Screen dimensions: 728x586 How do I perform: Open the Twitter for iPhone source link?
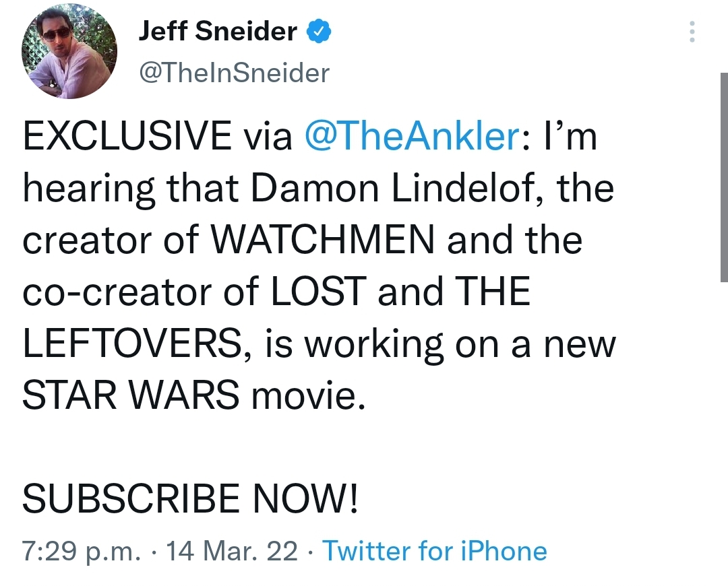(x=435, y=551)
